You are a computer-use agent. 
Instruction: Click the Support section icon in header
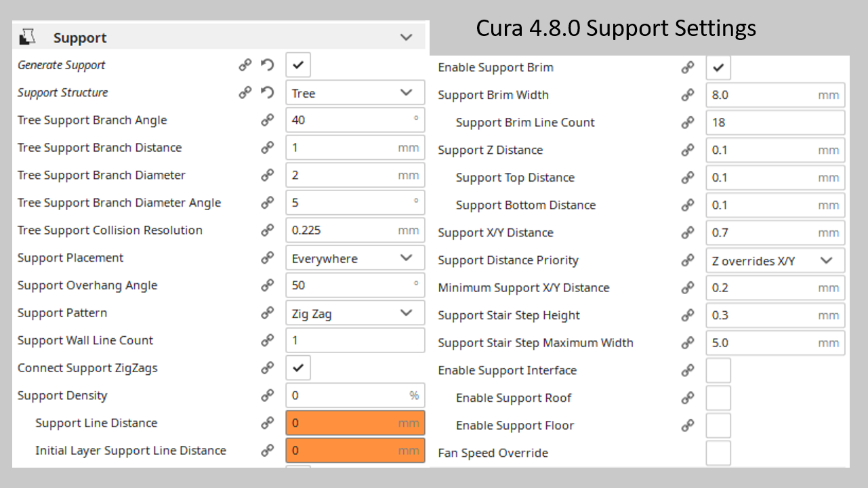pos(27,37)
